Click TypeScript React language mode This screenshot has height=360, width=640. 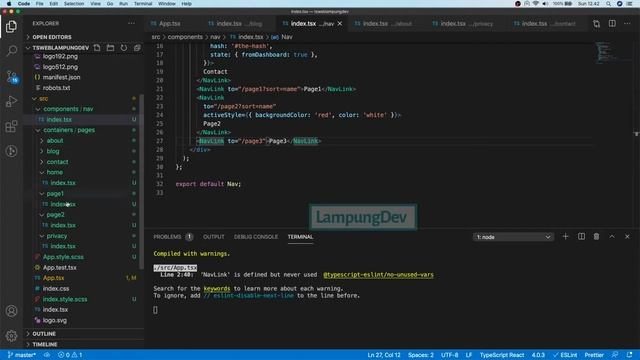[x=502, y=355]
